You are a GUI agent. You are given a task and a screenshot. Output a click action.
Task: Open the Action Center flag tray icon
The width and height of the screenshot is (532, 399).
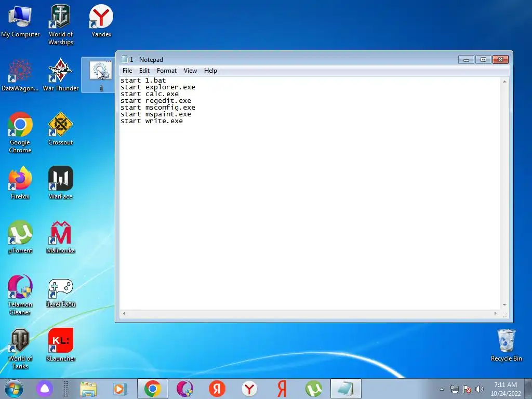tap(467, 389)
